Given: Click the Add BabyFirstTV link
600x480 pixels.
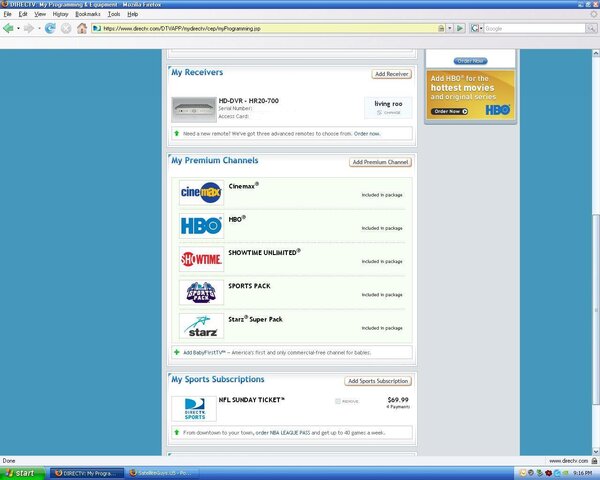Looking at the screenshot, I should pos(204,353).
